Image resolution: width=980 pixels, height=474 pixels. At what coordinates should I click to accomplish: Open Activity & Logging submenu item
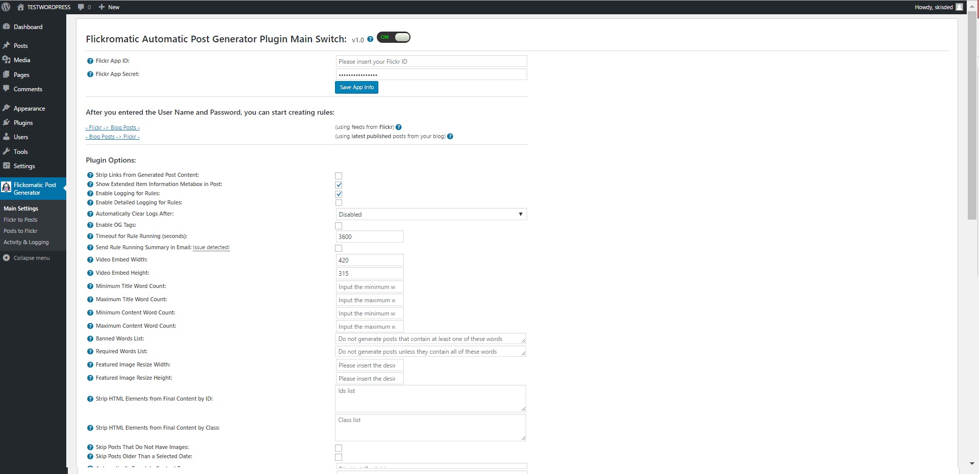click(x=26, y=242)
